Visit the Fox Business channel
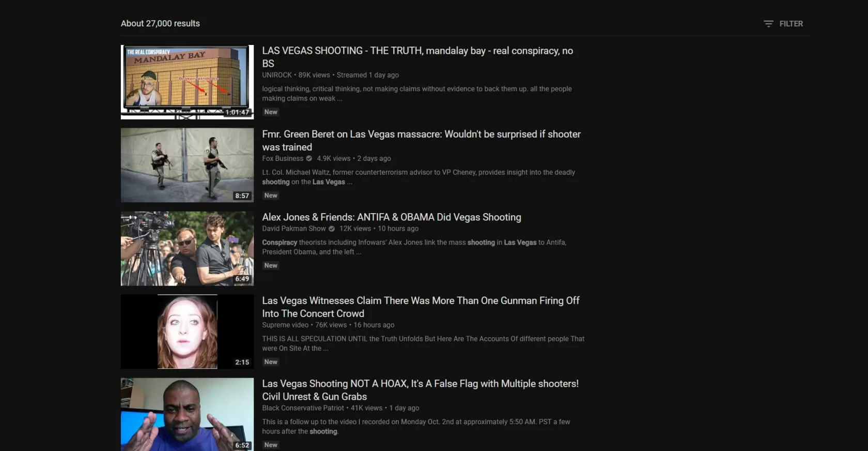This screenshot has height=451, width=868. 283,158
